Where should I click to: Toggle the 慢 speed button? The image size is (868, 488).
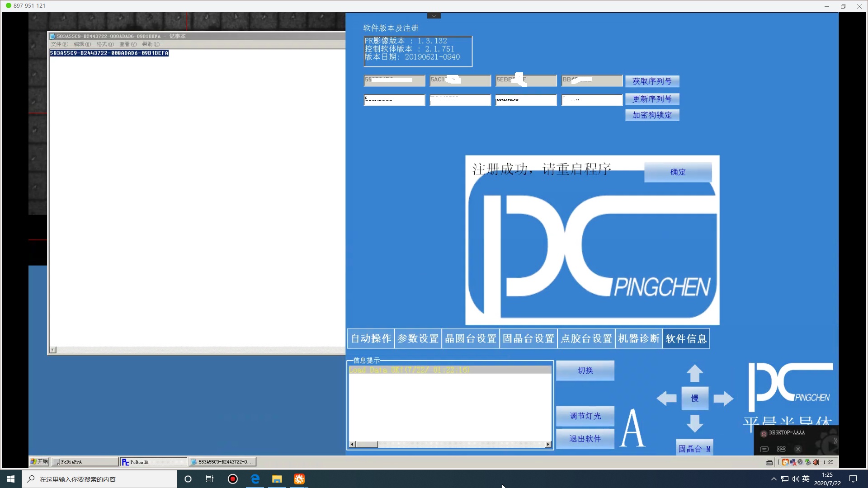coord(695,398)
